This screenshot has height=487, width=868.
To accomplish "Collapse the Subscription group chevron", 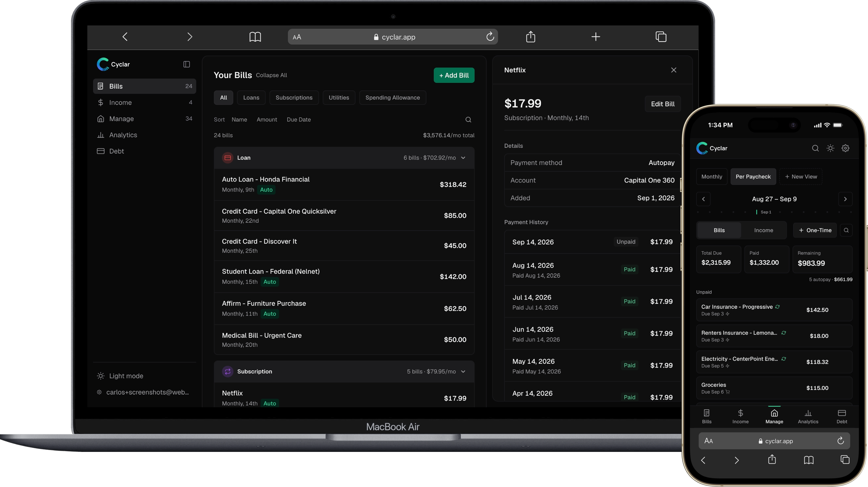I will (463, 371).
